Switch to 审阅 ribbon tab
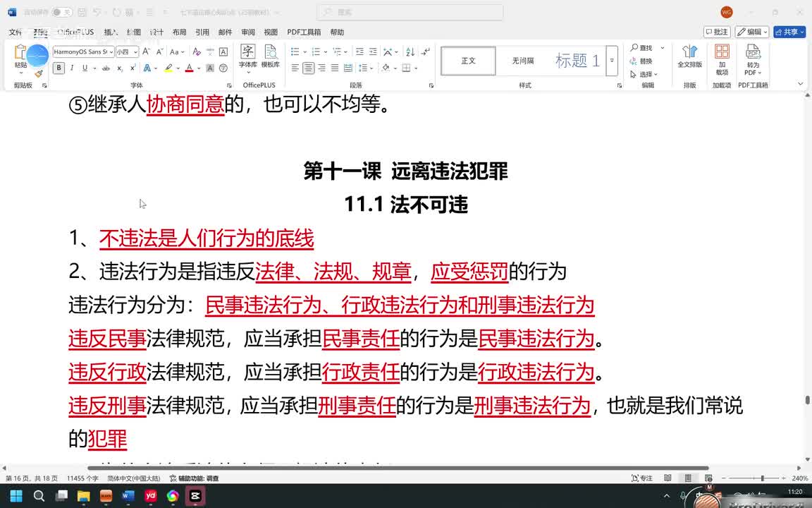 click(x=248, y=32)
